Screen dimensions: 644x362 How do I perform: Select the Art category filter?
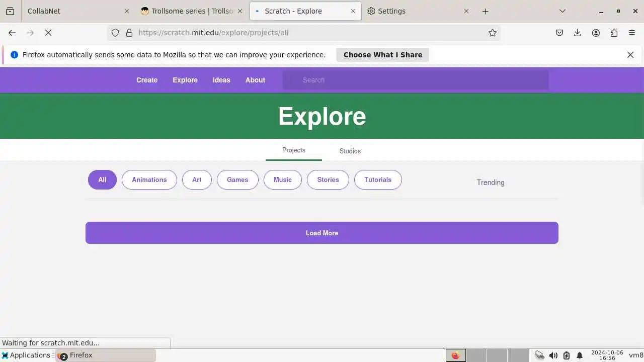tap(197, 179)
